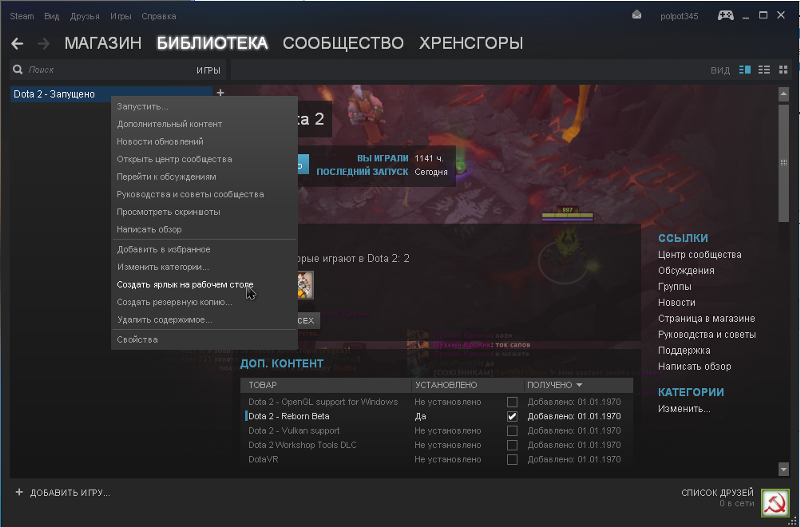Open the Друзья menu

85,16
